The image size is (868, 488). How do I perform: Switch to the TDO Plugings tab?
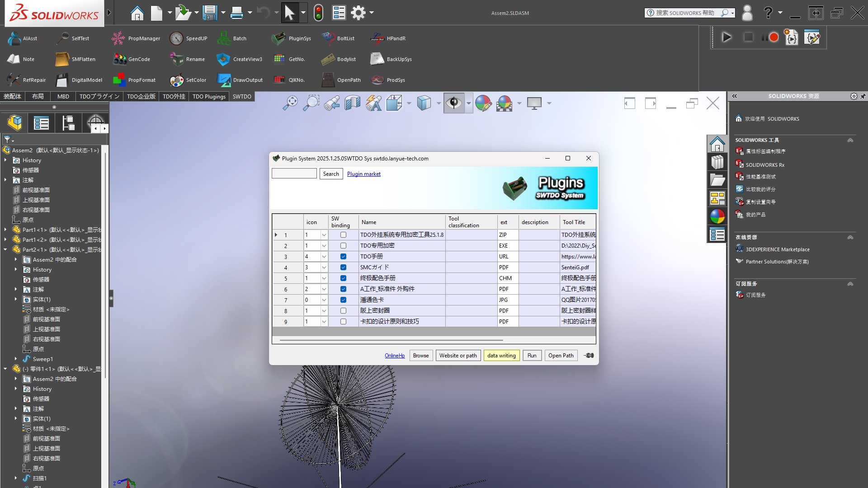209,96
